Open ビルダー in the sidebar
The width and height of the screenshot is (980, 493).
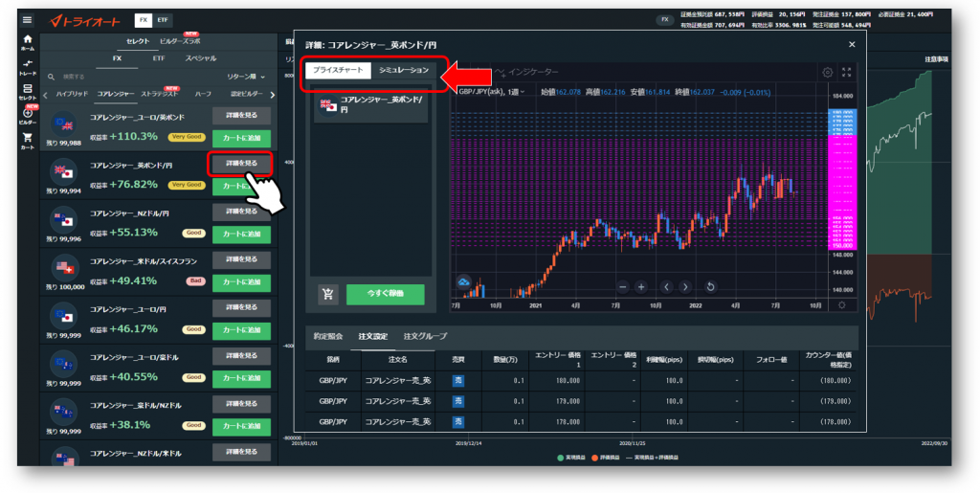click(28, 117)
